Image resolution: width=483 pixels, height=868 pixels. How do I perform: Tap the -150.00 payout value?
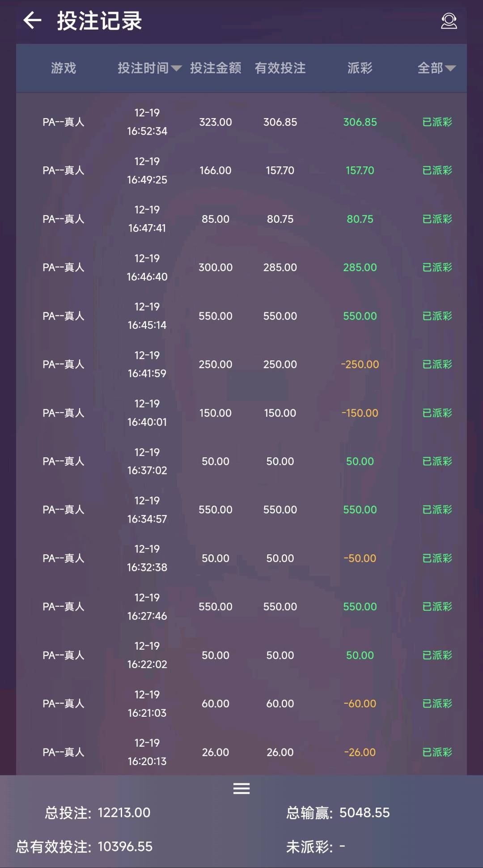(360, 413)
